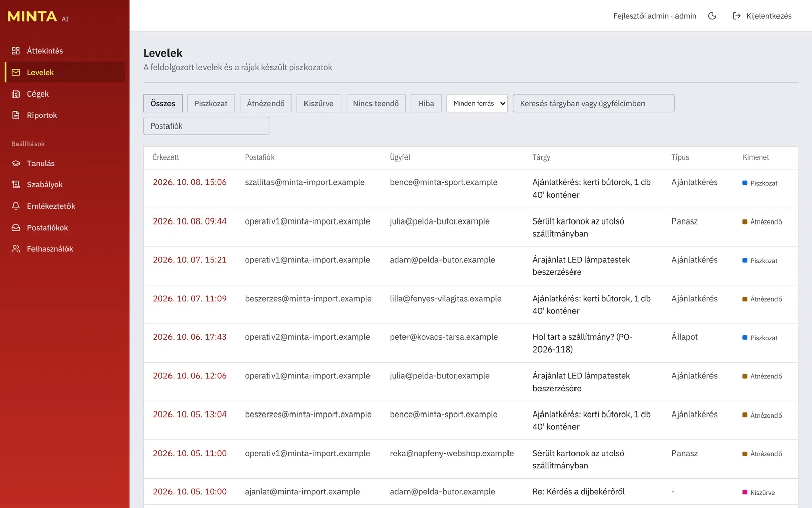Click the Postafiókok inbox icon
812x508 pixels.
[x=16, y=228]
